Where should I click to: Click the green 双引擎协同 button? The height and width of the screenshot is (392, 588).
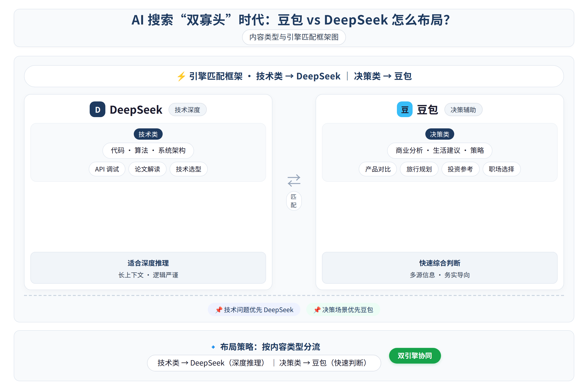(415, 356)
